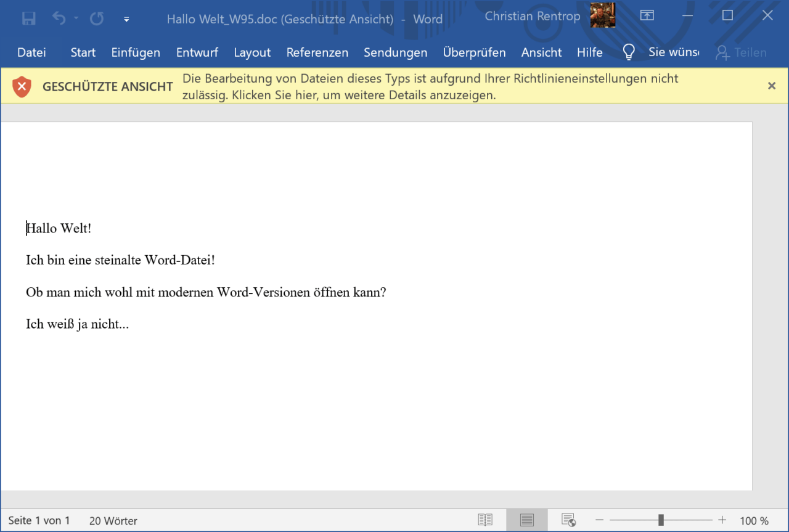Image resolution: width=789 pixels, height=532 pixels.
Task: Click the lightbulb Tell Me icon
Action: tap(628, 52)
